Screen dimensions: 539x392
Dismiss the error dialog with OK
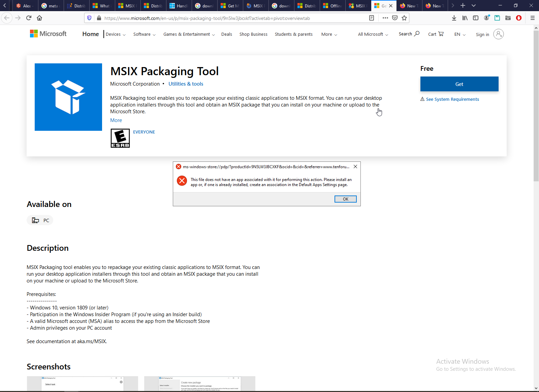(345, 199)
